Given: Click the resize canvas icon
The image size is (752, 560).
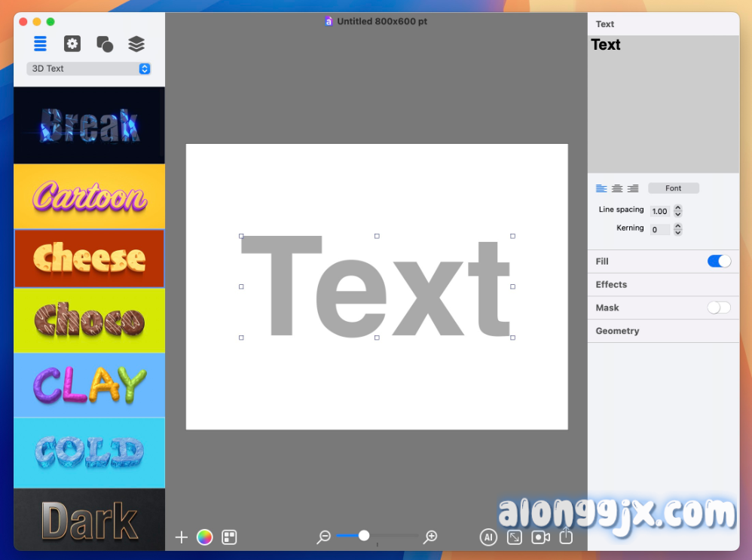Looking at the screenshot, I should point(515,537).
